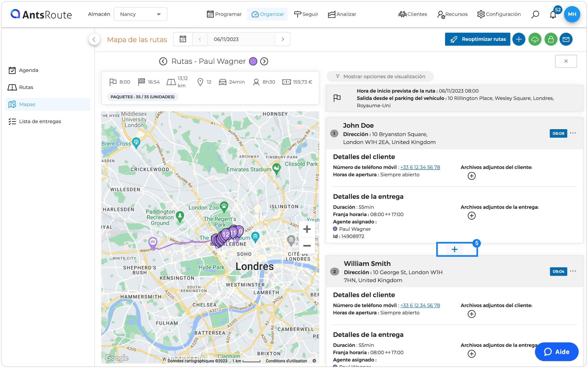
Task: Click the Google logo on the map
Action: (x=117, y=358)
